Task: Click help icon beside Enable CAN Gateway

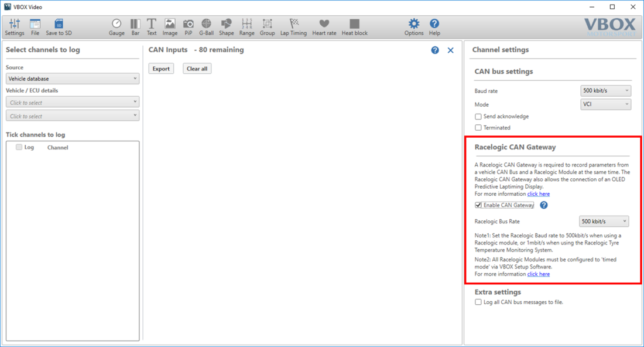Action: click(x=544, y=205)
